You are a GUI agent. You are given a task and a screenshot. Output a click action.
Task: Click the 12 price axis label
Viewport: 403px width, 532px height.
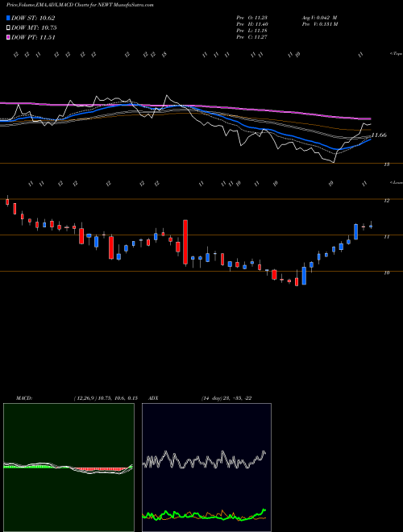click(x=386, y=201)
